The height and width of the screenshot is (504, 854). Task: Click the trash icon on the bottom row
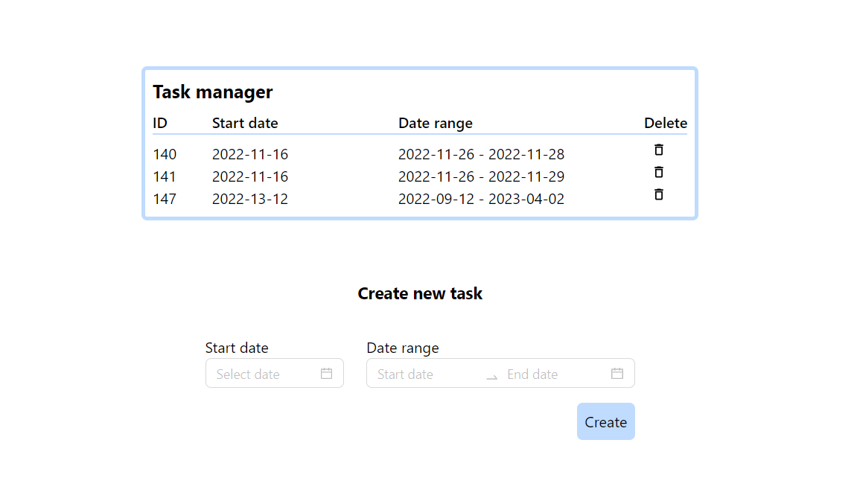[x=658, y=194]
